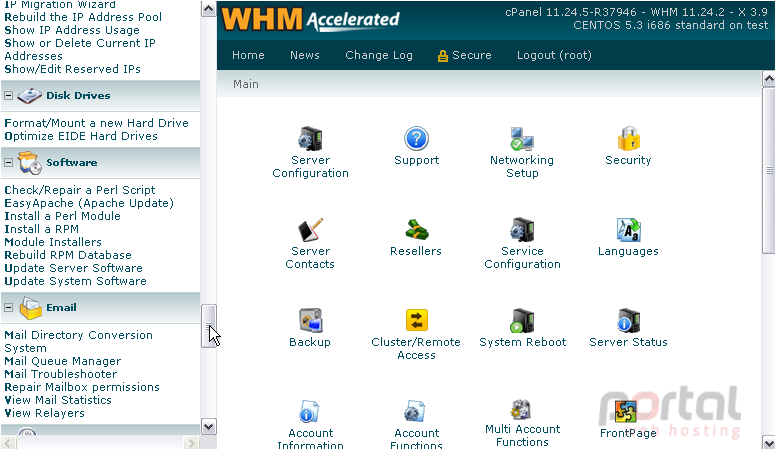Click the main panel scroll-down arrow
The height and width of the screenshot is (450, 776).
coord(769,442)
